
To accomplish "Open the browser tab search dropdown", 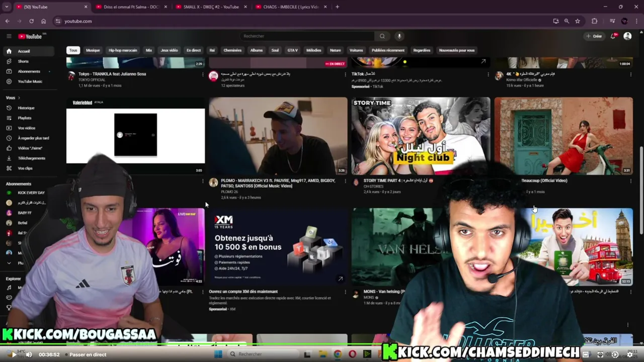I will point(7,7).
